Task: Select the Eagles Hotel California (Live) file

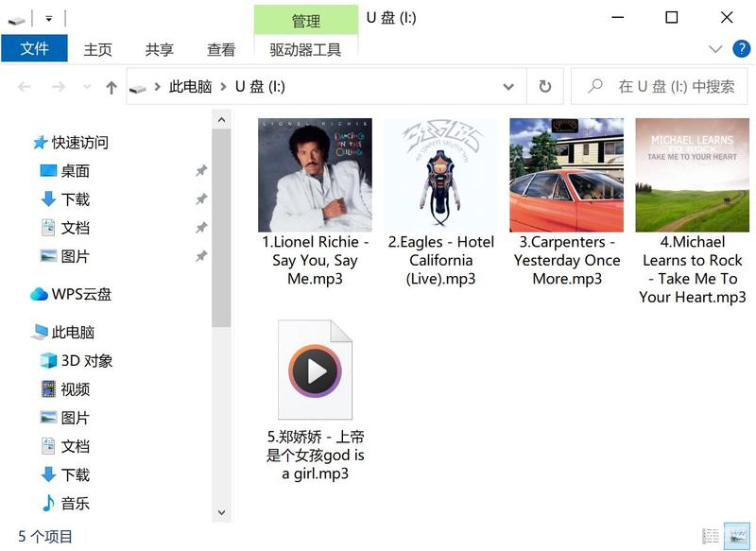Action: tap(441, 202)
